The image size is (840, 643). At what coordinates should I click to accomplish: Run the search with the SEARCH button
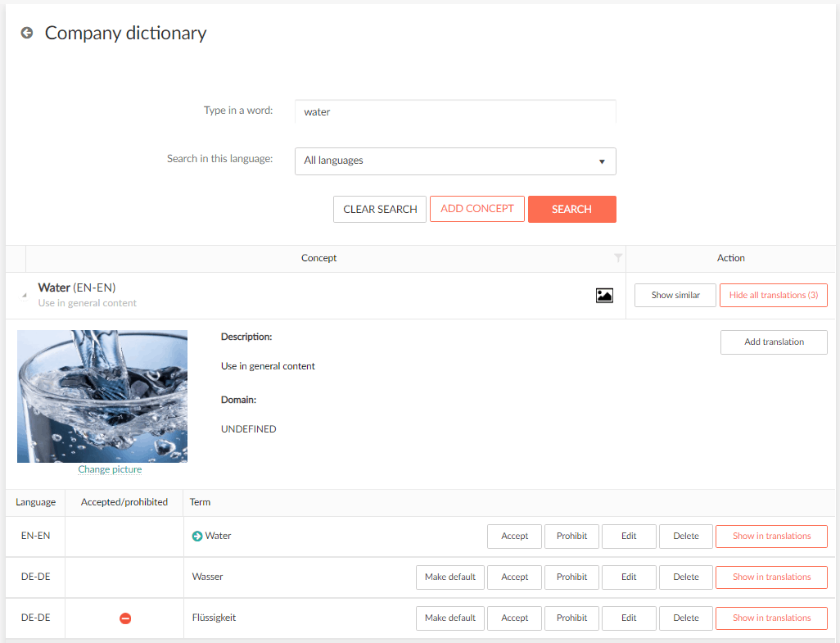tap(571, 209)
